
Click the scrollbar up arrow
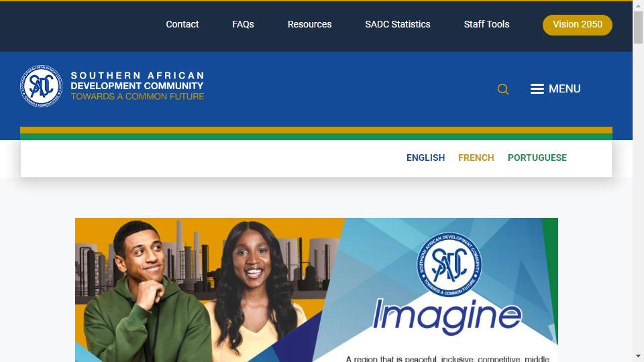638,5
